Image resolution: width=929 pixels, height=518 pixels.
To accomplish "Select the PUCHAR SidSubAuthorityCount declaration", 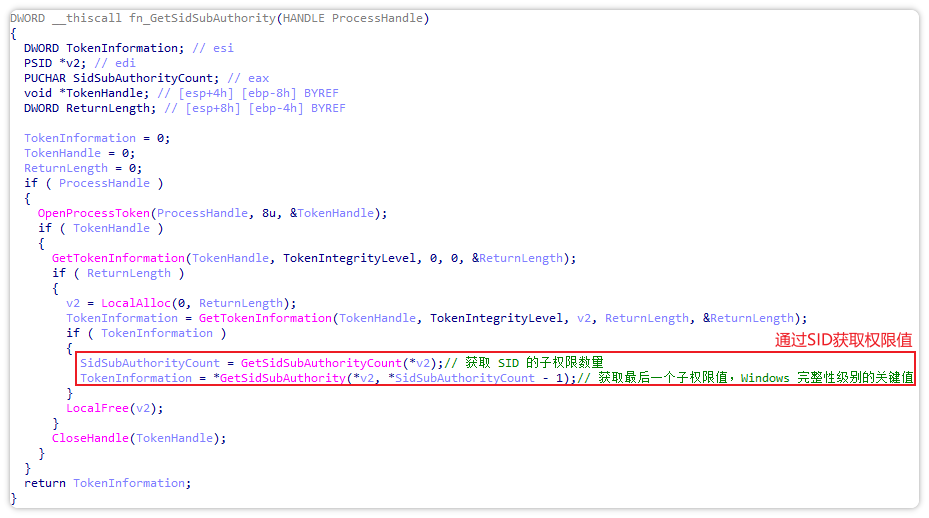I will 120,78.
